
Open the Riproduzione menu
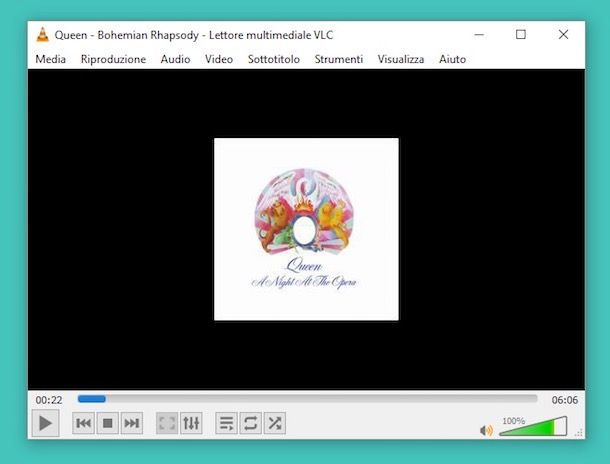coord(113,59)
